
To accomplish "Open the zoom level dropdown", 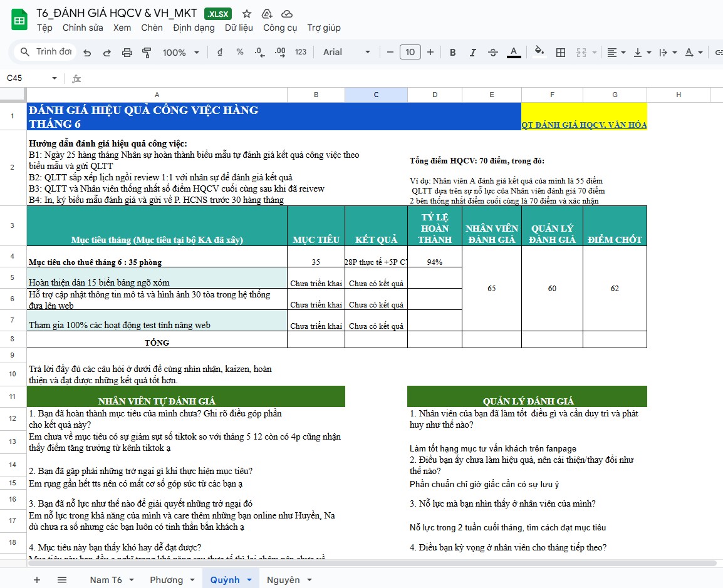I will coord(180,53).
